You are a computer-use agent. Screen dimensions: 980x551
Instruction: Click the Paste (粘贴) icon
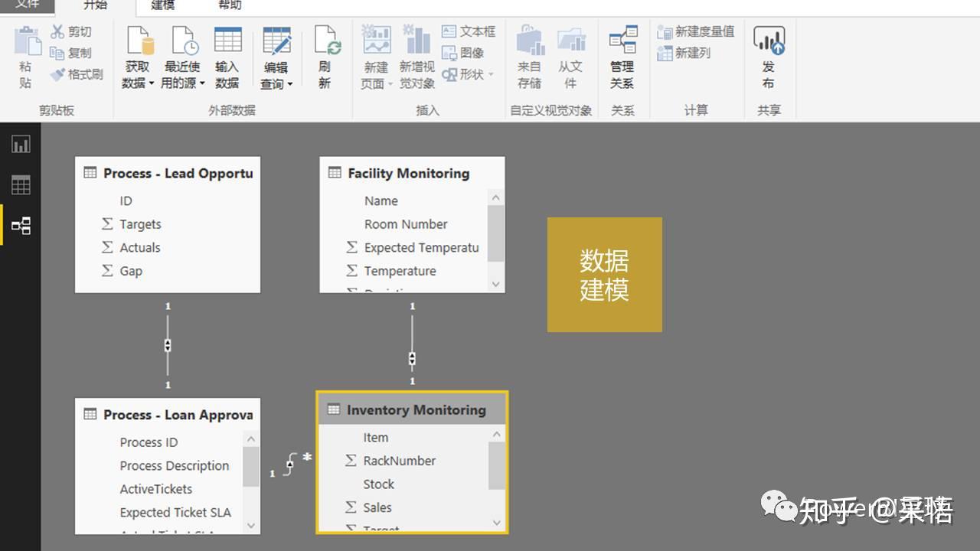[28, 41]
